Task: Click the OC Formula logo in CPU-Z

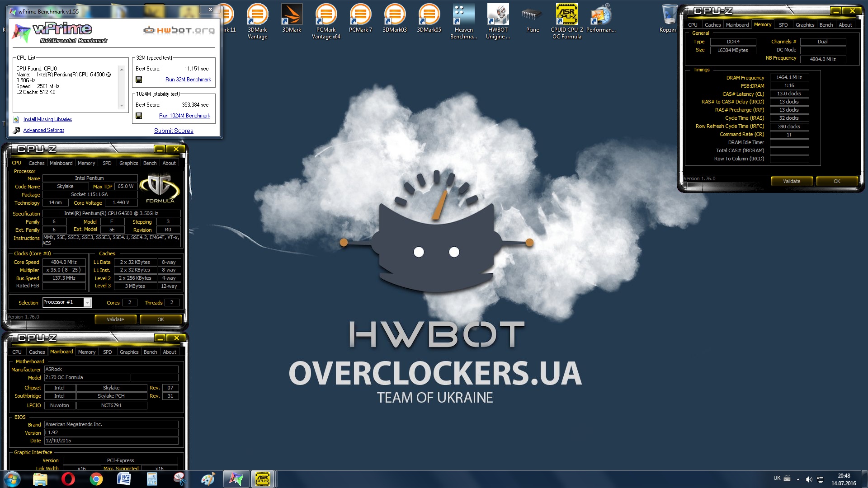Action: coord(160,189)
